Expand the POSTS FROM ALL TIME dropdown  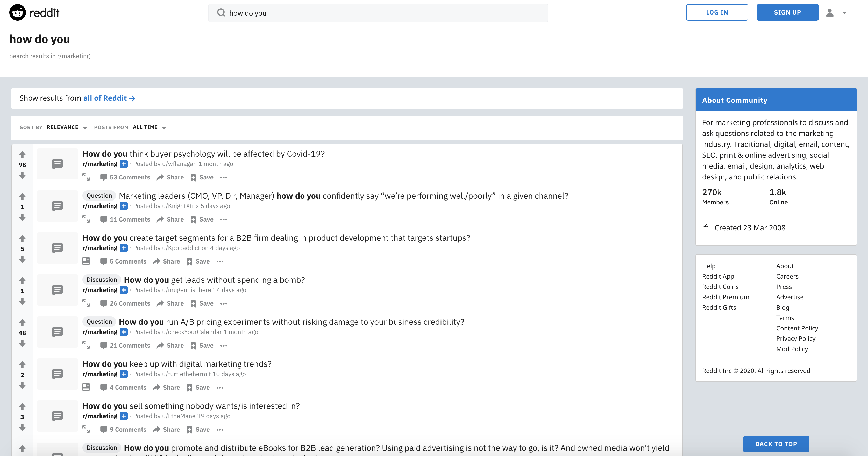tap(149, 127)
